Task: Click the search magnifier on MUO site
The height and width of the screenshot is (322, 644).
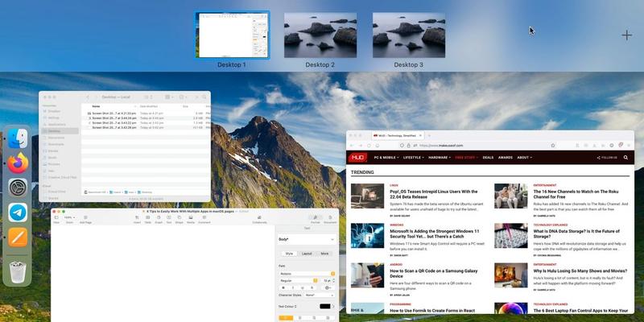Action: [626, 158]
